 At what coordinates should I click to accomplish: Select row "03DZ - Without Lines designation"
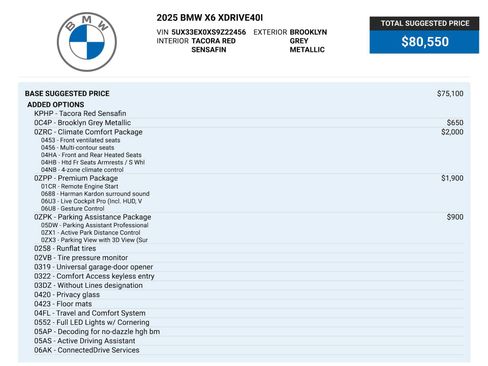(248, 285)
